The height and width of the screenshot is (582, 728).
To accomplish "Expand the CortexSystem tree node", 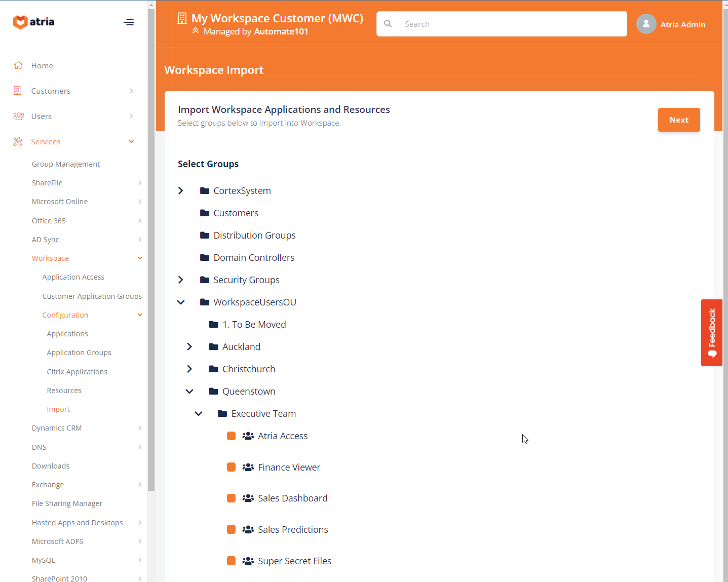I will (x=181, y=190).
